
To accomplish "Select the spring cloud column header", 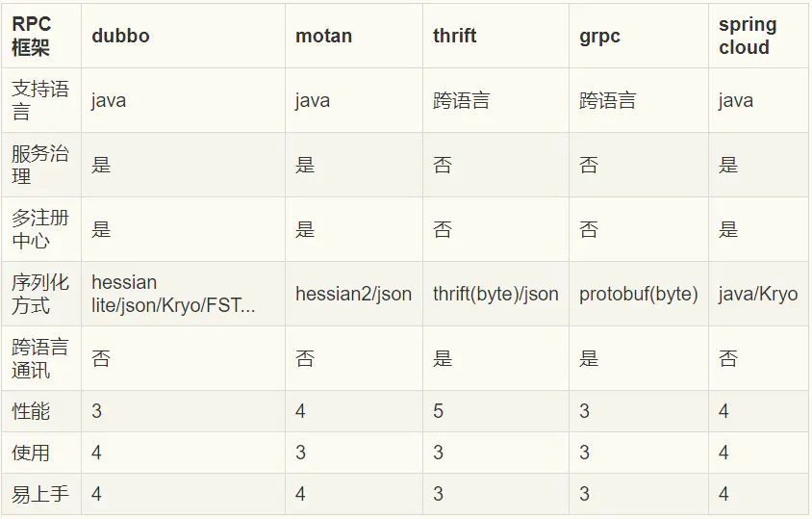I will [x=748, y=36].
